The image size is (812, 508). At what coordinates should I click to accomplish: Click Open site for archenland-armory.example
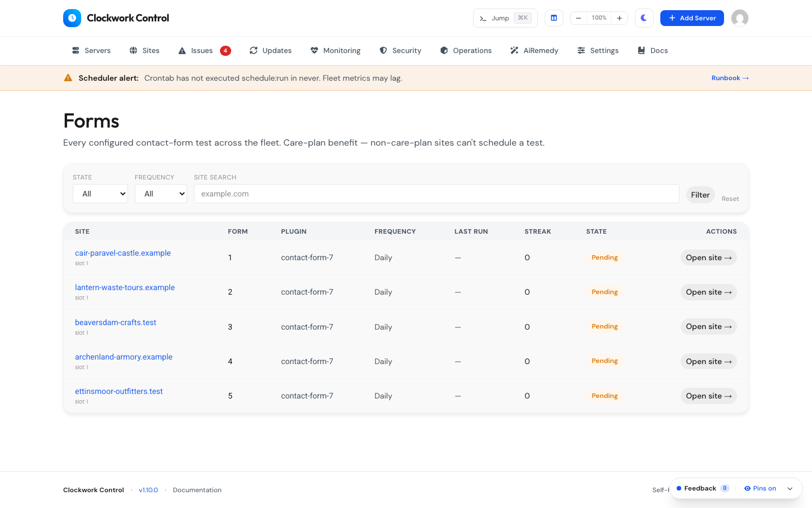(x=709, y=361)
